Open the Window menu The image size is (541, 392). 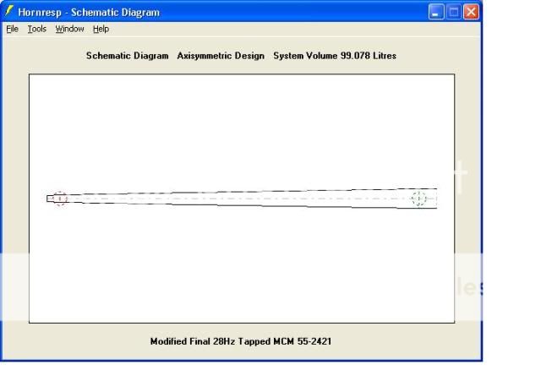point(69,29)
